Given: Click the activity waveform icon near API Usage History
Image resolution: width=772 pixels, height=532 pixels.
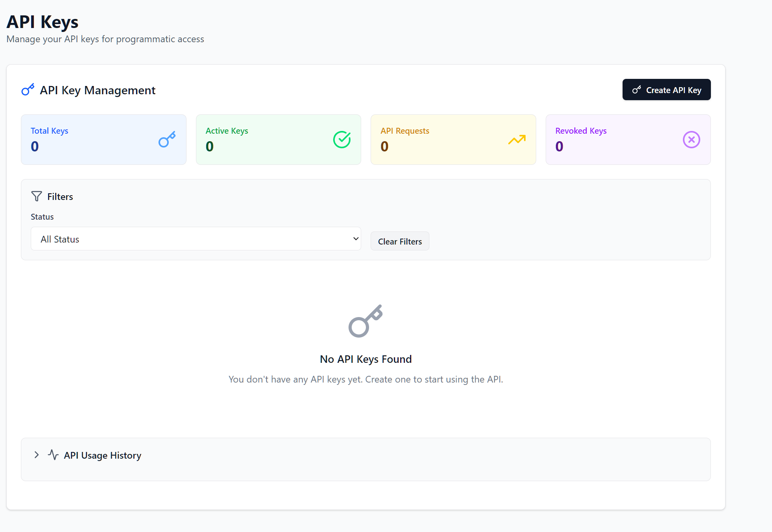Looking at the screenshot, I should pyautogui.click(x=53, y=455).
